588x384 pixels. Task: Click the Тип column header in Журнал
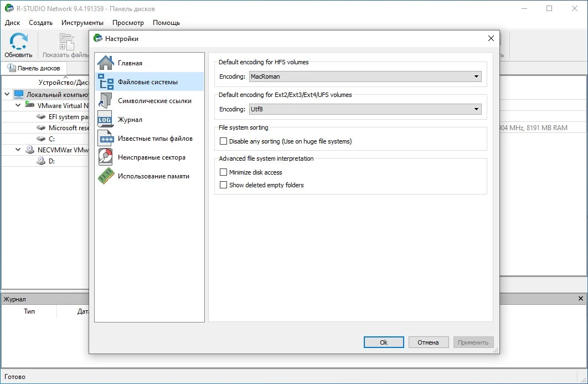[x=29, y=311]
